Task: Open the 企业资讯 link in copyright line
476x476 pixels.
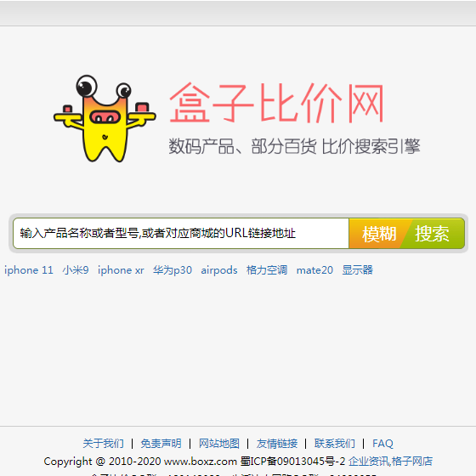Action: pos(368,462)
